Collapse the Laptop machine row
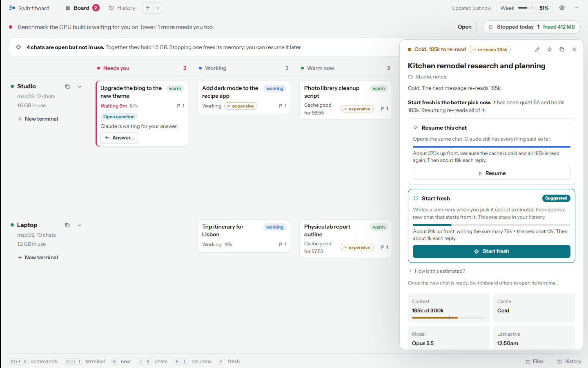This screenshot has height=368, width=588. [x=80, y=225]
